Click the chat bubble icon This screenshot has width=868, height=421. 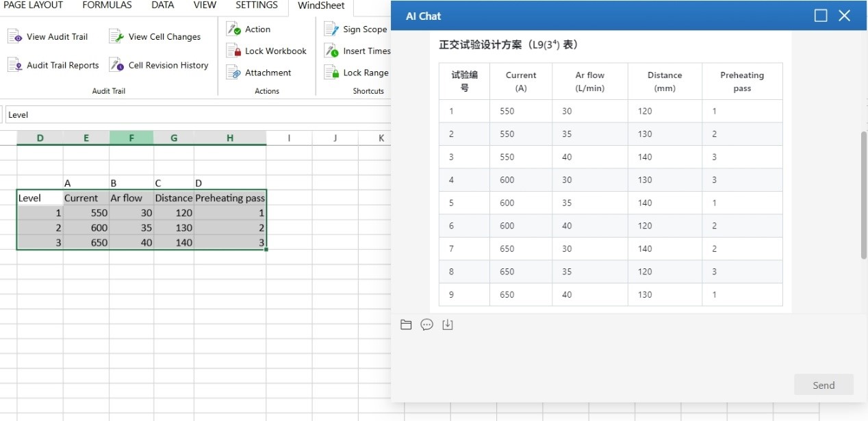pyautogui.click(x=426, y=324)
